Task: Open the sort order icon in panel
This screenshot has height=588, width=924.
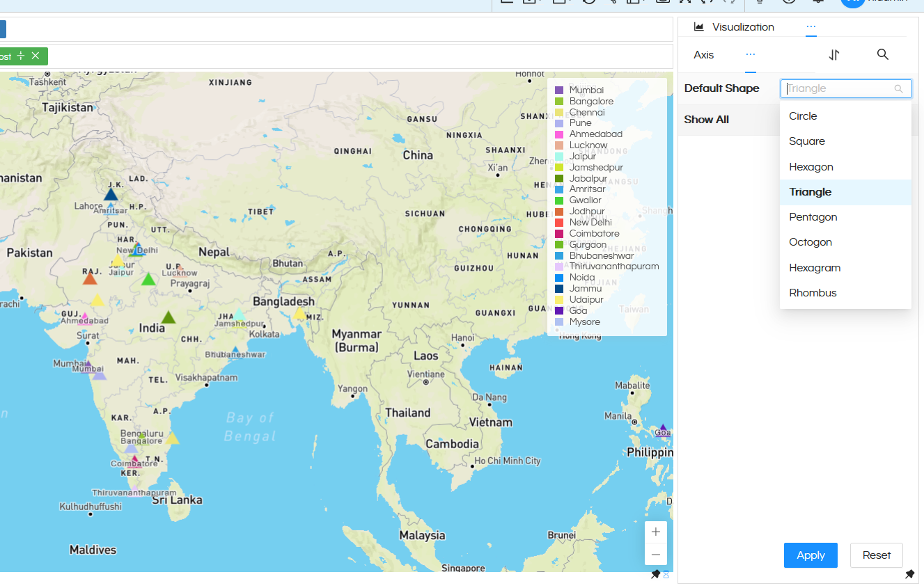Action: [834, 55]
